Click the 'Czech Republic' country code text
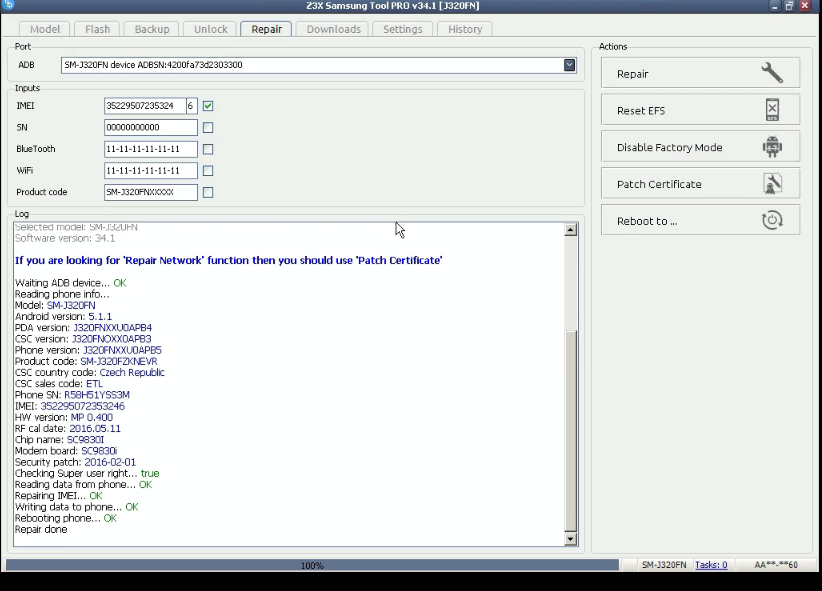Viewport: 822px width, 591px height. point(132,372)
